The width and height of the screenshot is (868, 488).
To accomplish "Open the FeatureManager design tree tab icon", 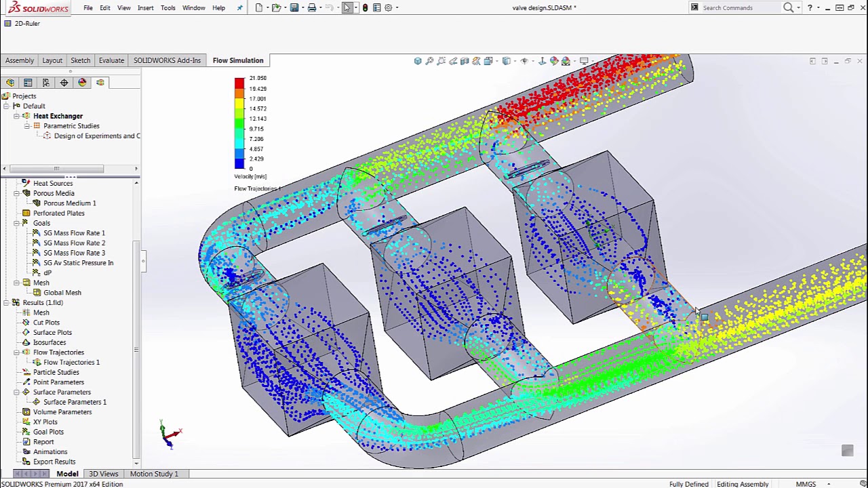I will pos(10,83).
